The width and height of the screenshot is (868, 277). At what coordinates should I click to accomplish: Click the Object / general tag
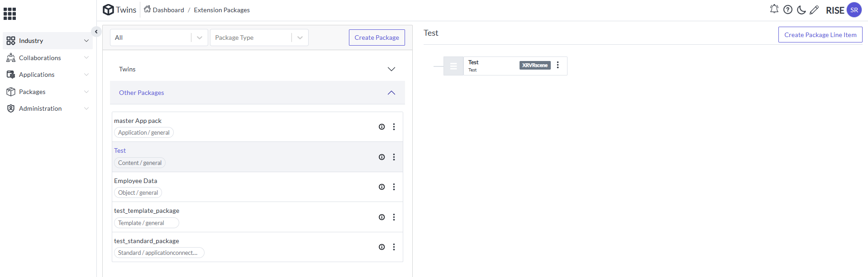coord(138,193)
